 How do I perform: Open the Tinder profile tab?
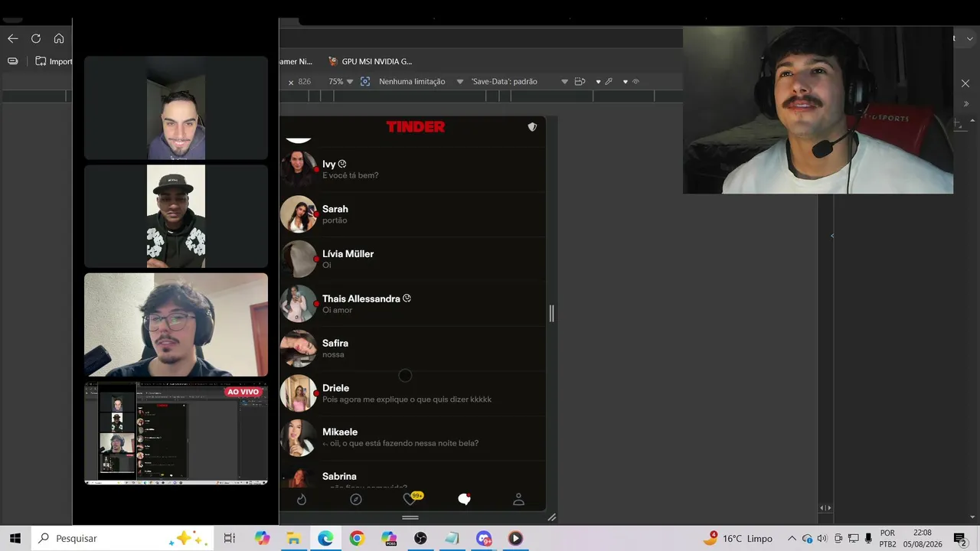pos(518,500)
